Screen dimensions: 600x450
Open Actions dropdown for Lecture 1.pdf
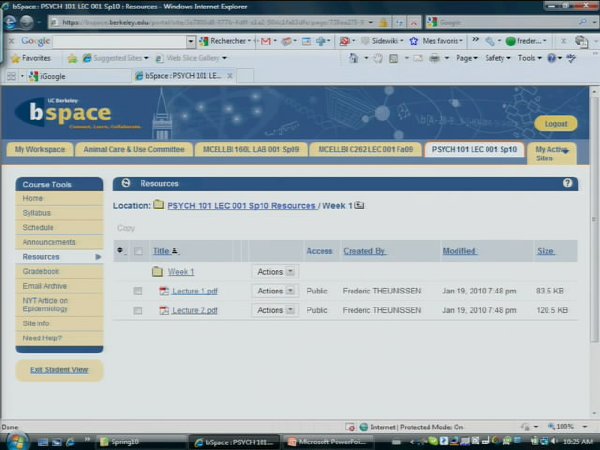click(275, 291)
